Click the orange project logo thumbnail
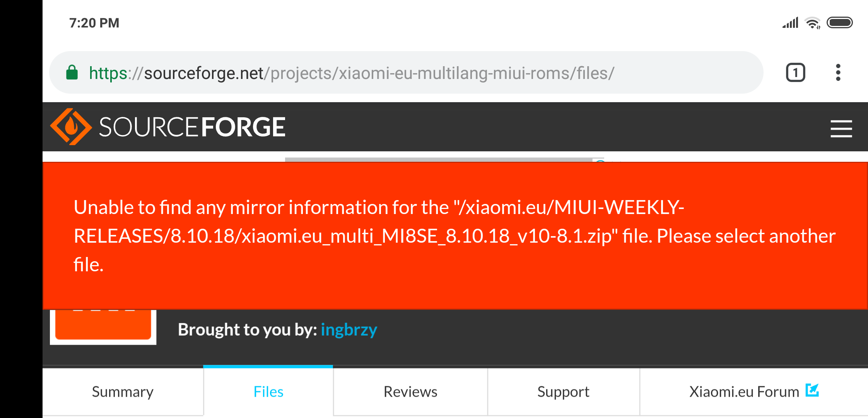This screenshot has height=418, width=868. coord(103,326)
